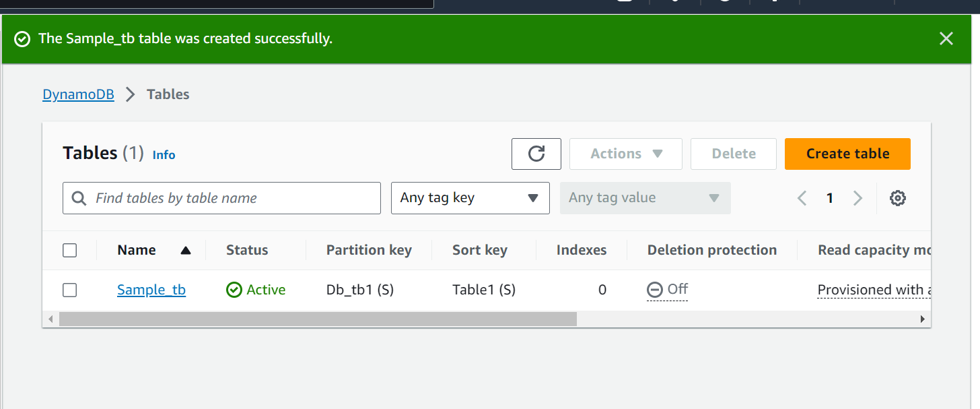Expand the Any tag value dropdown
This screenshot has height=409, width=980.
pyautogui.click(x=645, y=198)
